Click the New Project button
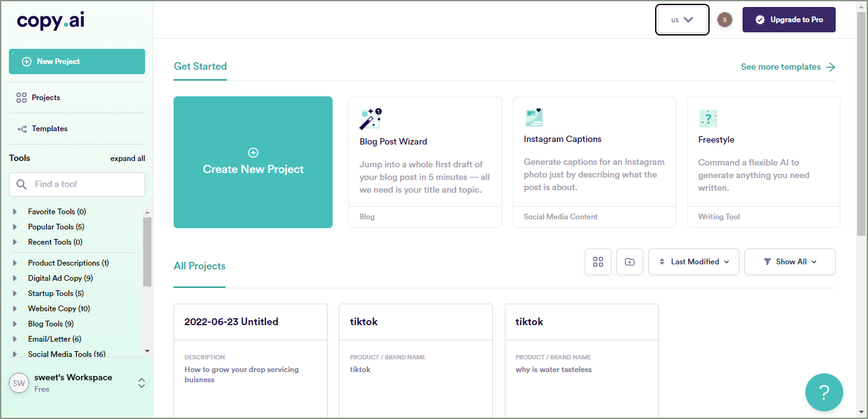This screenshot has height=419, width=868. click(77, 61)
